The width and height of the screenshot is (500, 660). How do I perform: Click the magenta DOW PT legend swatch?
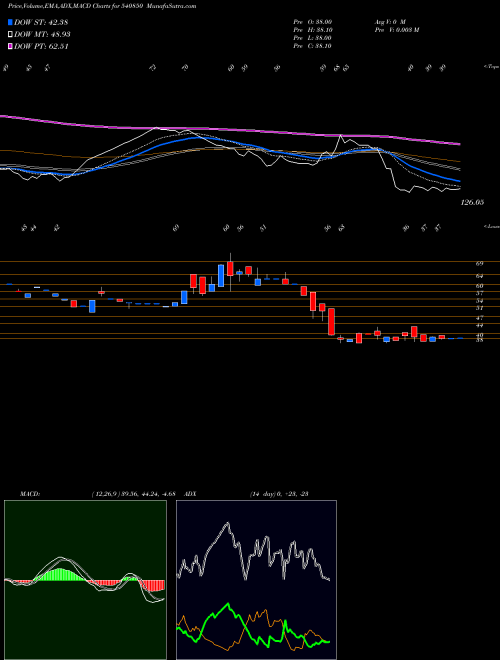coord(10,46)
